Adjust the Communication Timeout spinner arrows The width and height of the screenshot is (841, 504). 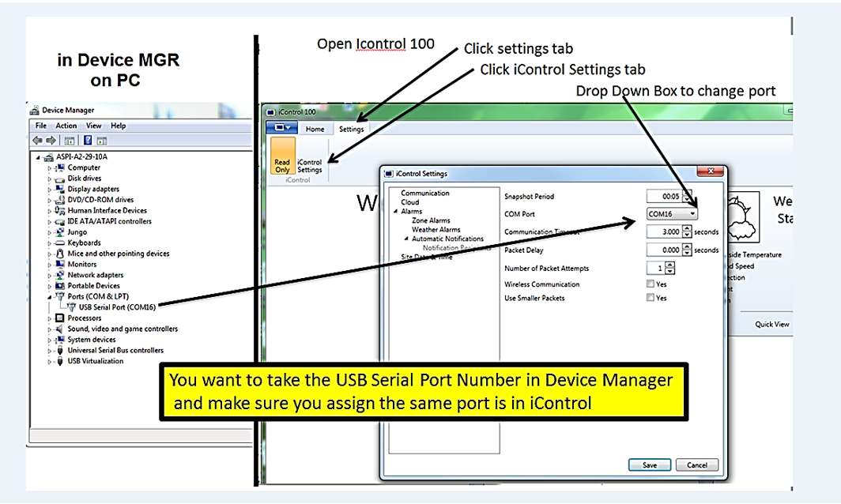(687, 231)
